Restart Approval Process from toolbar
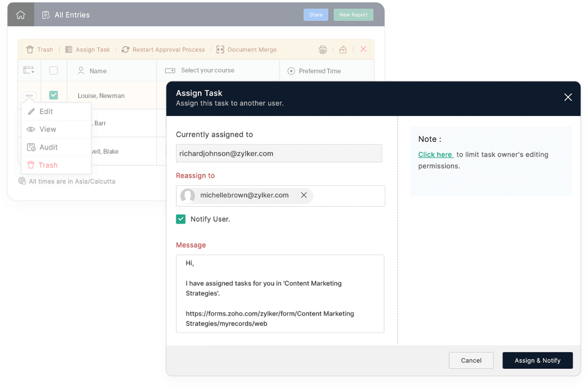The width and height of the screenshot is (588, 388). pyautogui.click(x=163, y=50)
